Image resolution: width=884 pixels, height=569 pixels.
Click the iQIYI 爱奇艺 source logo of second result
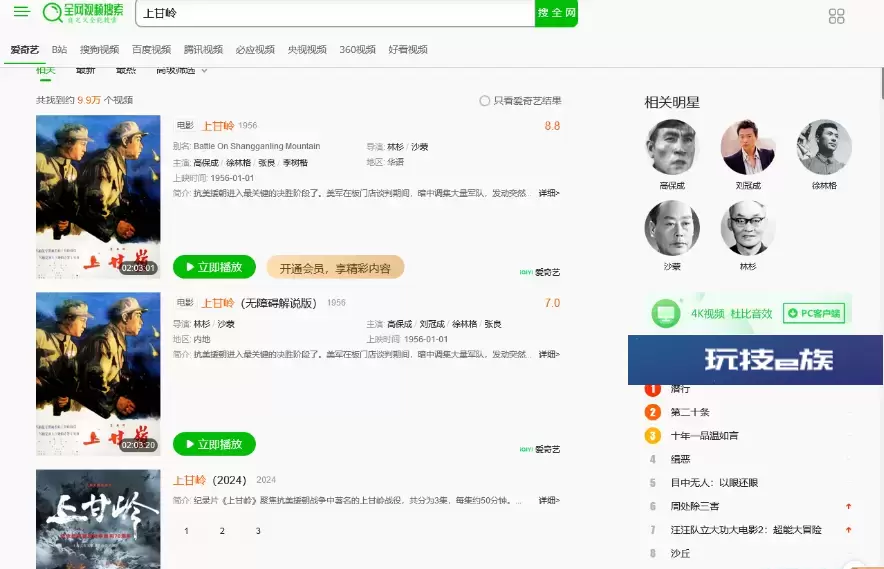(540, 449)
